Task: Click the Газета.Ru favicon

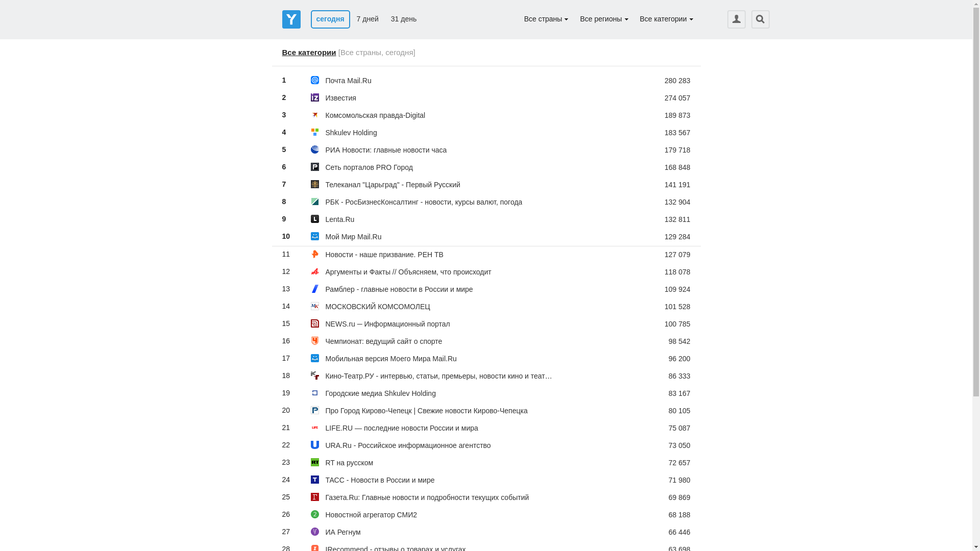Action: (x=315, y=497)
